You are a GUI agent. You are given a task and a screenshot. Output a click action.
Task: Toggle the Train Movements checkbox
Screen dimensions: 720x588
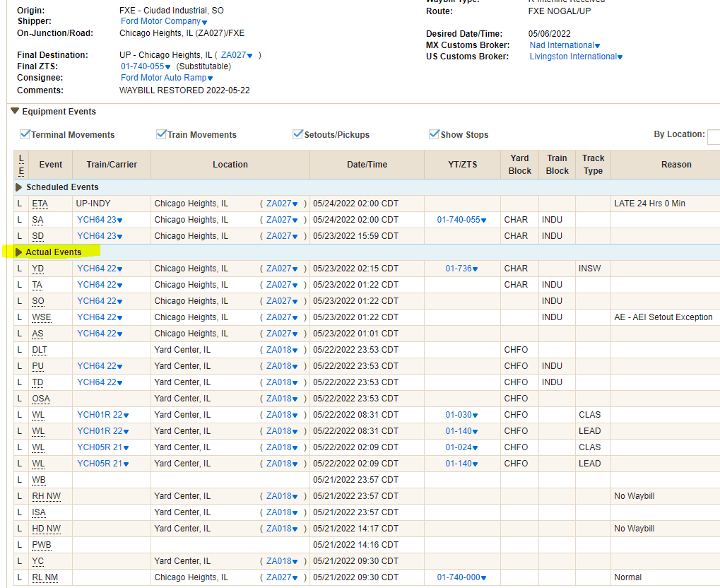161,134
